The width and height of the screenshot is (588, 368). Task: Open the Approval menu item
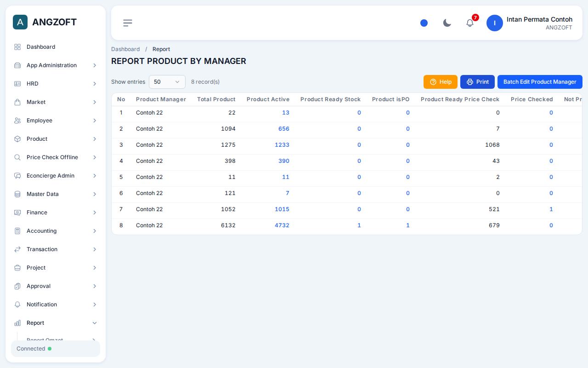coord(56,286)
